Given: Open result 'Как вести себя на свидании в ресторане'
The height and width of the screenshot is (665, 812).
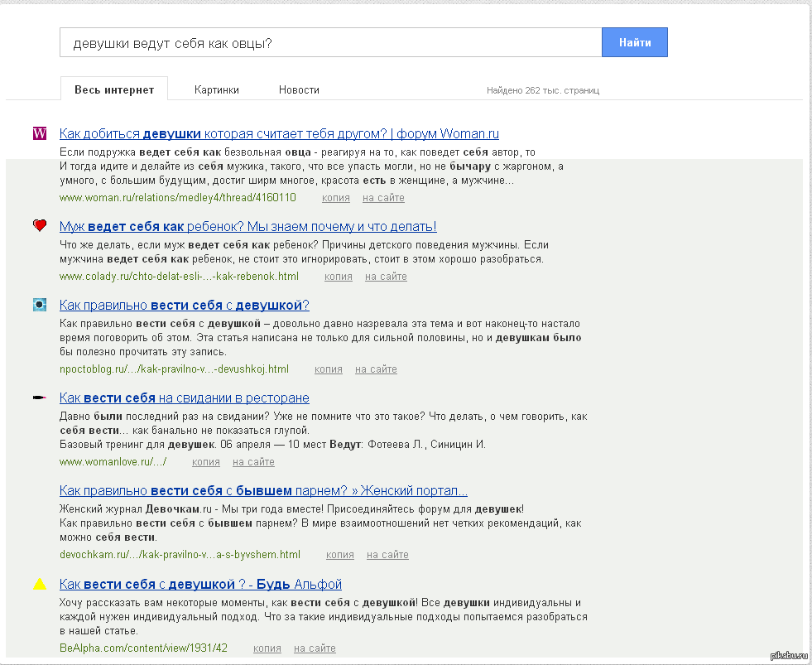Looking at the screenshot, I should 185,398.
